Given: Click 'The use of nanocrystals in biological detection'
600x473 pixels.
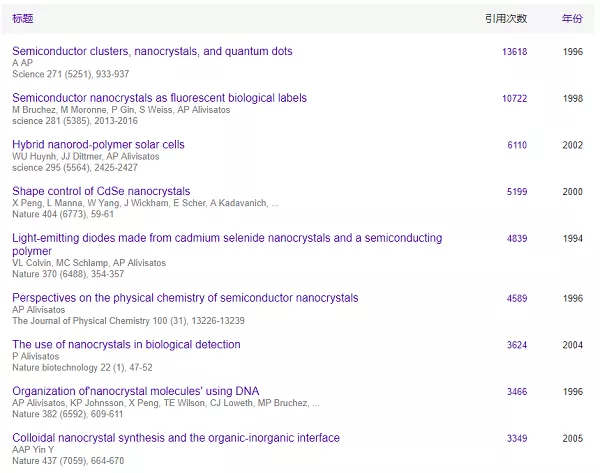Looking at the screenshot, I should pyautogui.click(x=126, y=344).
